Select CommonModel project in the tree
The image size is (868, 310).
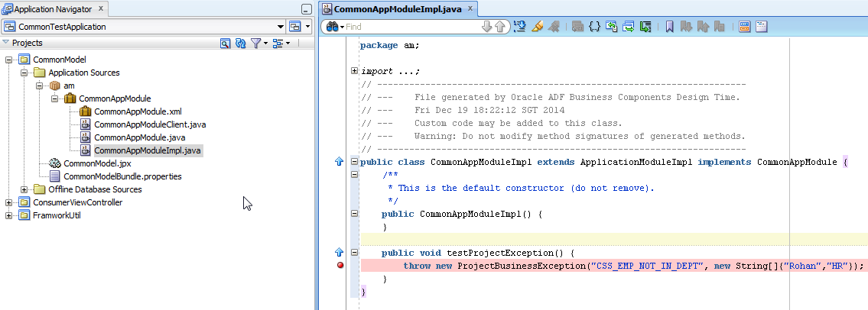59,60
